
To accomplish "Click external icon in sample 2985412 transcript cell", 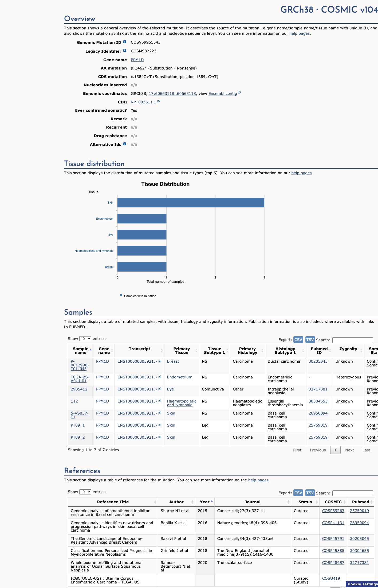I will pos(160,389).
